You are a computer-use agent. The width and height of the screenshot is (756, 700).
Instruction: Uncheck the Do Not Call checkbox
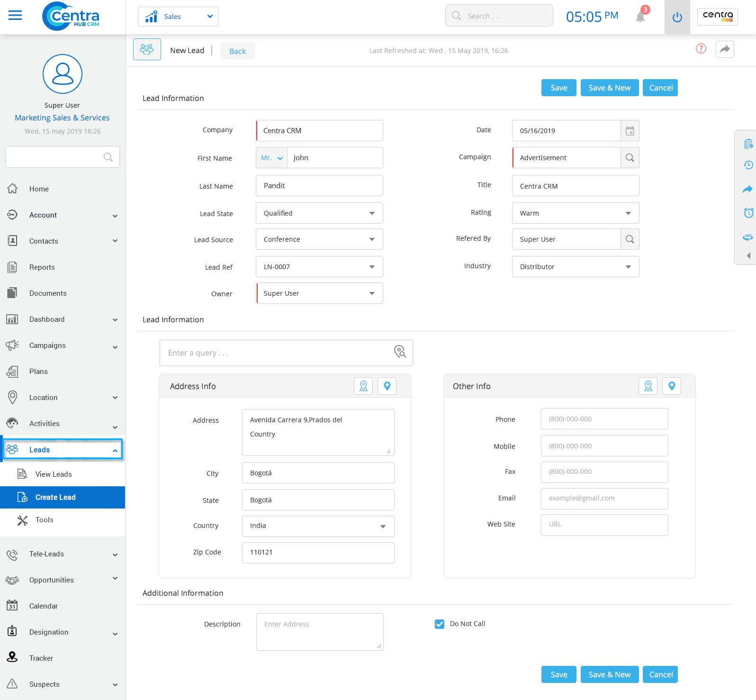pyautogui.click(x=440, y=624)
